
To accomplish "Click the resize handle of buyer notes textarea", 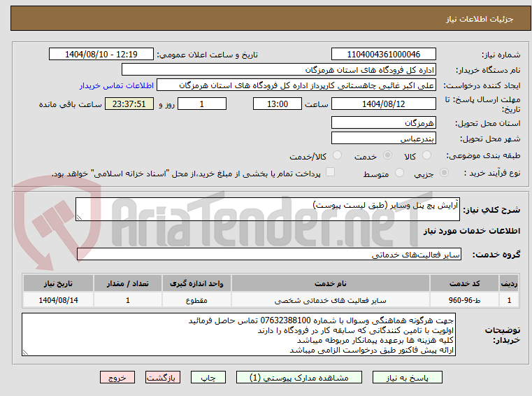I will pos(25,353).
